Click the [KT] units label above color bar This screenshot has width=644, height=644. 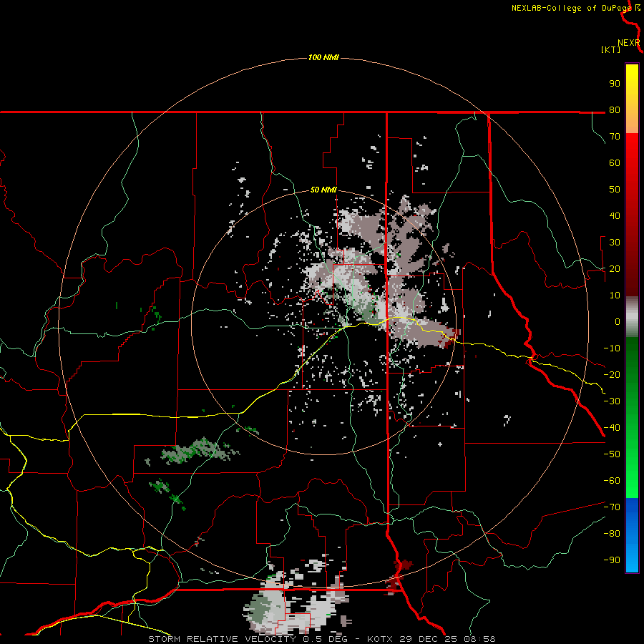(x=611, y=49)
